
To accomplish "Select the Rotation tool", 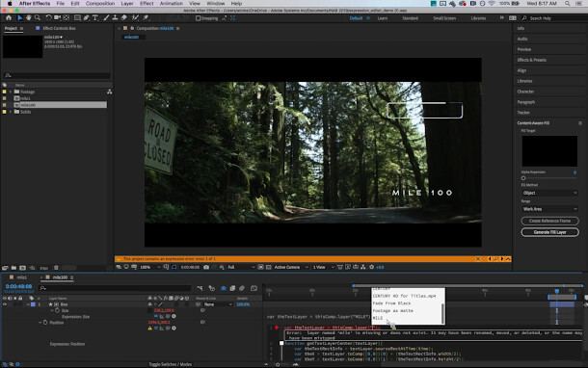I will point(48,17).
